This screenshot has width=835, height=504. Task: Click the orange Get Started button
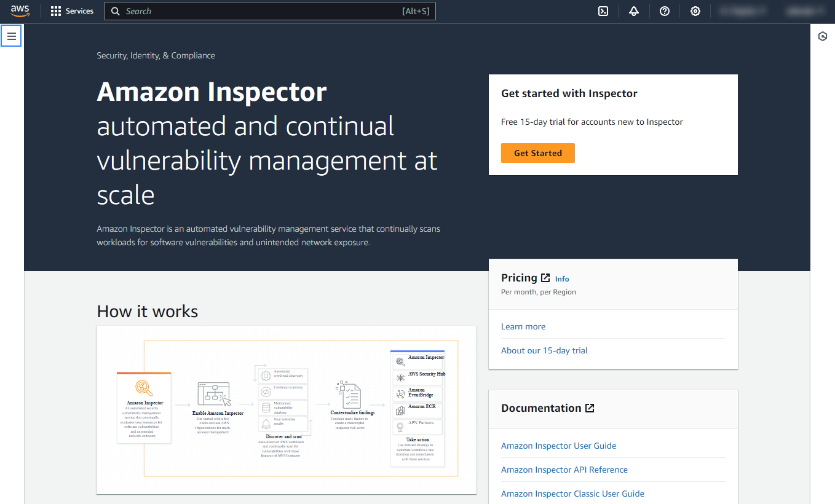[x=537, y=153]
